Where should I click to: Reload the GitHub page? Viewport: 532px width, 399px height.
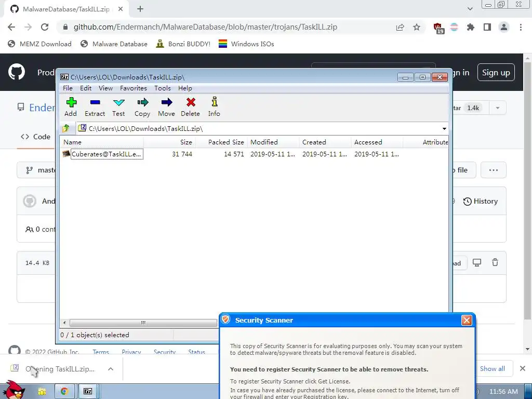click(45, 27)
